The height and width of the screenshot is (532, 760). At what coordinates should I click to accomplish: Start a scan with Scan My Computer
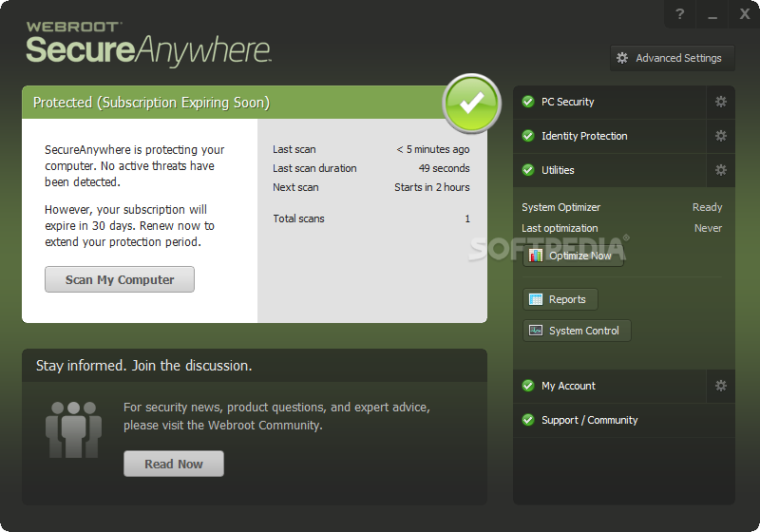tap(120, 279)
